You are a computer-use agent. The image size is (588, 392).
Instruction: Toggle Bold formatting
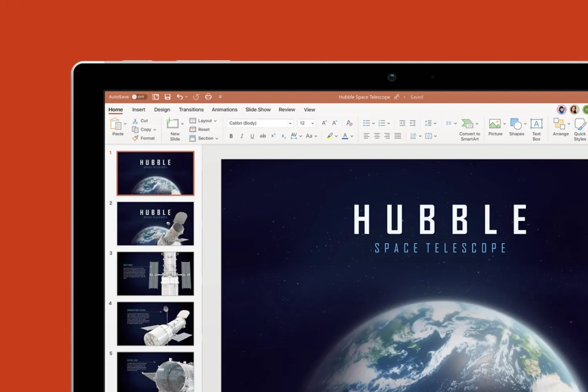click(231, 136)
